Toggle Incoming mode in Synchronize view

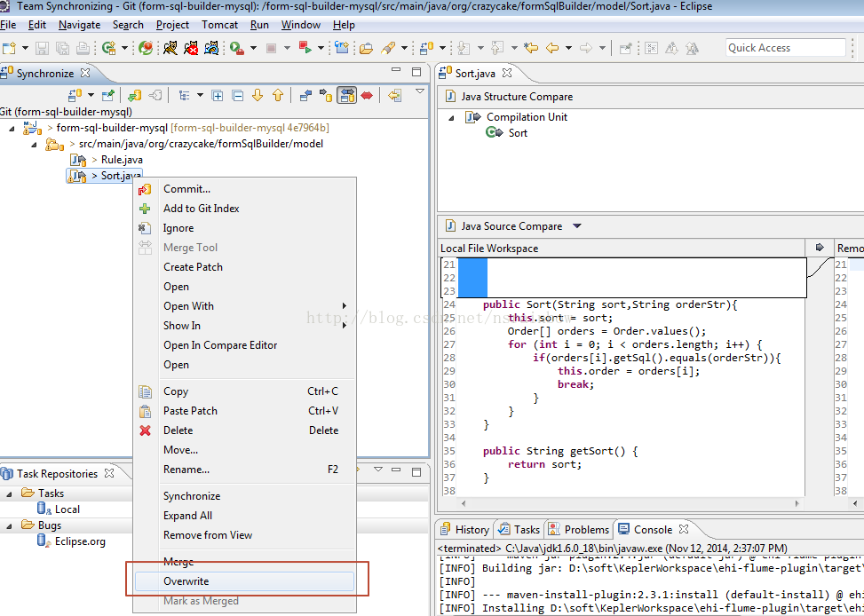click(x=305, y=95)
